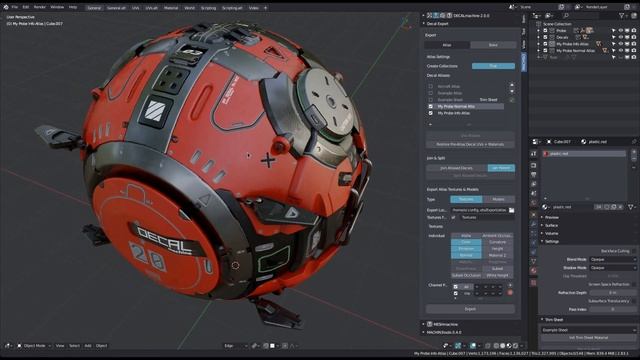Select the Bake export tab
This screenshot has height=360, width=640.
click(x=493, y=45)
